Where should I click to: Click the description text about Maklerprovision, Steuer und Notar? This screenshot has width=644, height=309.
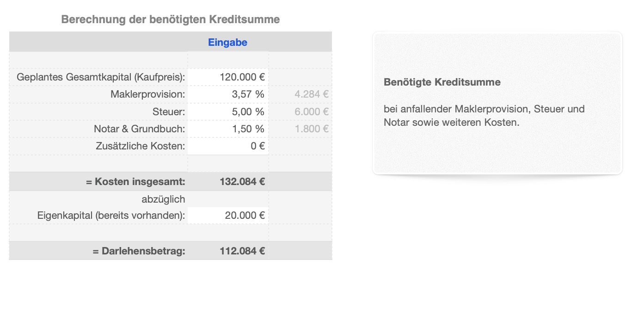pos(484,116)
